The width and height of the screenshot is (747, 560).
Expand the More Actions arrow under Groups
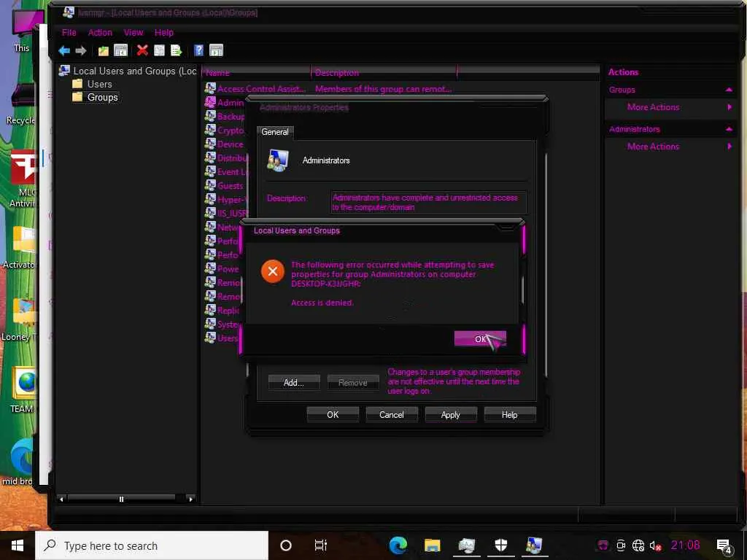(x=729, y=107)
